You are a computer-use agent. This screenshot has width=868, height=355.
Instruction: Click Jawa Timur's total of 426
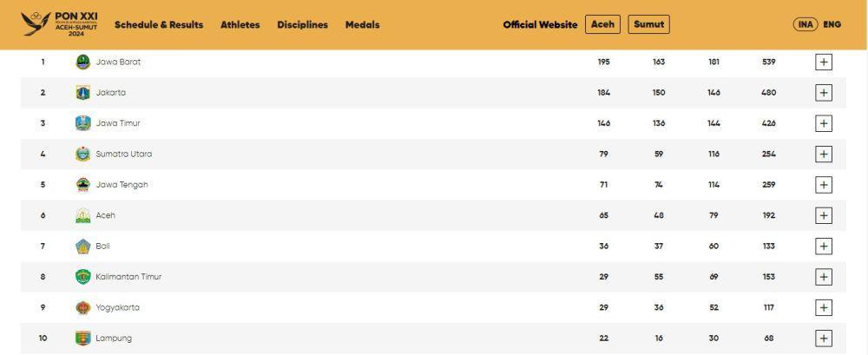[x=768, y=123]
